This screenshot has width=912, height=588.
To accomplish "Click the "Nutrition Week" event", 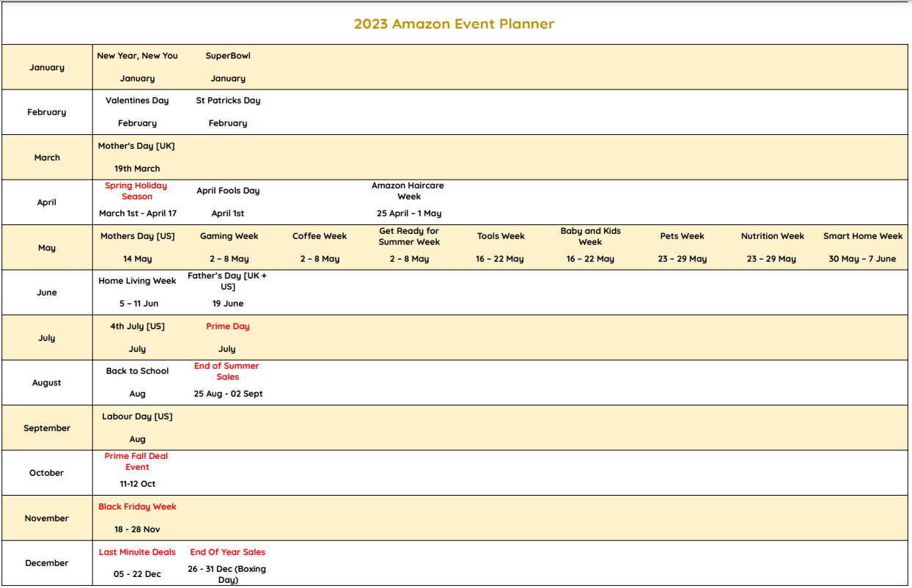I will click(773, 236).
